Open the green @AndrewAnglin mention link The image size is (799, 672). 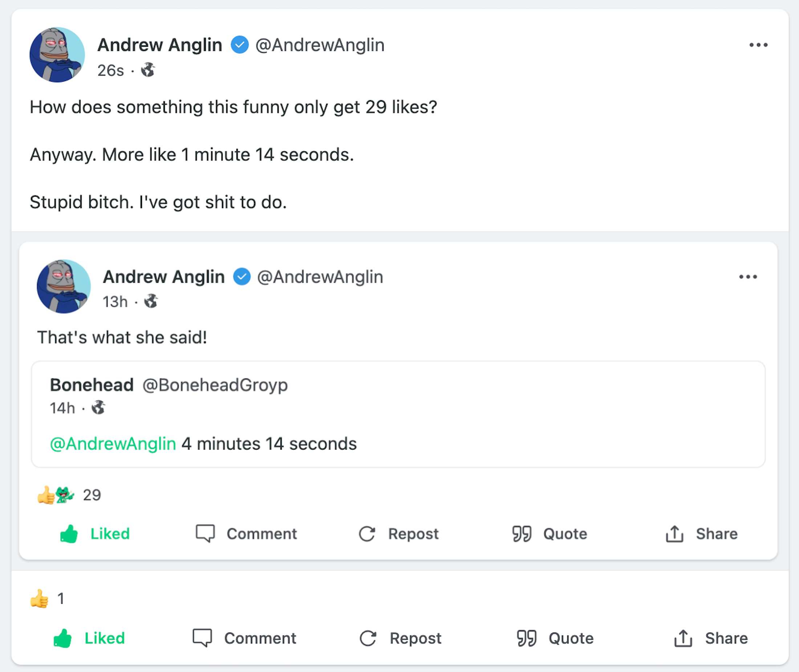click(x=113, y=444)
